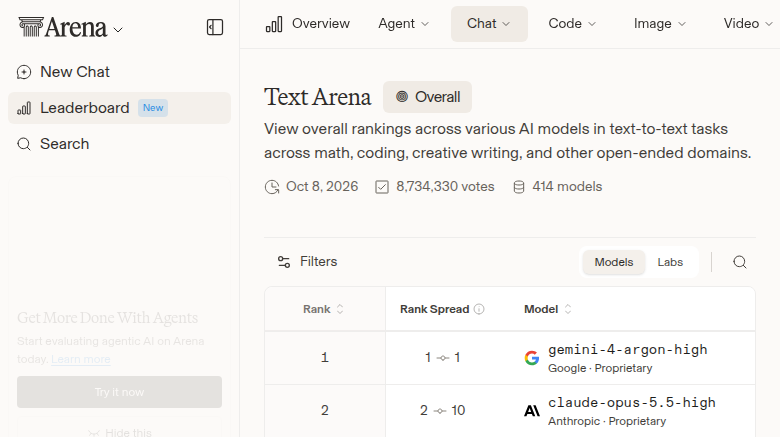Select the Models view toggle
Image resolution: width=780 pixels, height=437 pixels.
[x=614, y=262]
